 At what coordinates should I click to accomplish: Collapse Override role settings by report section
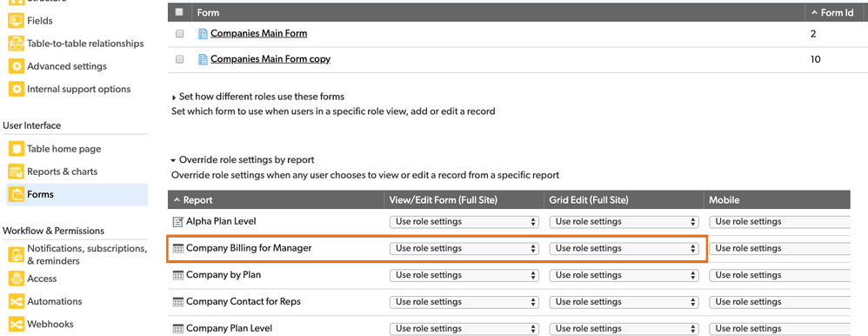243,159
